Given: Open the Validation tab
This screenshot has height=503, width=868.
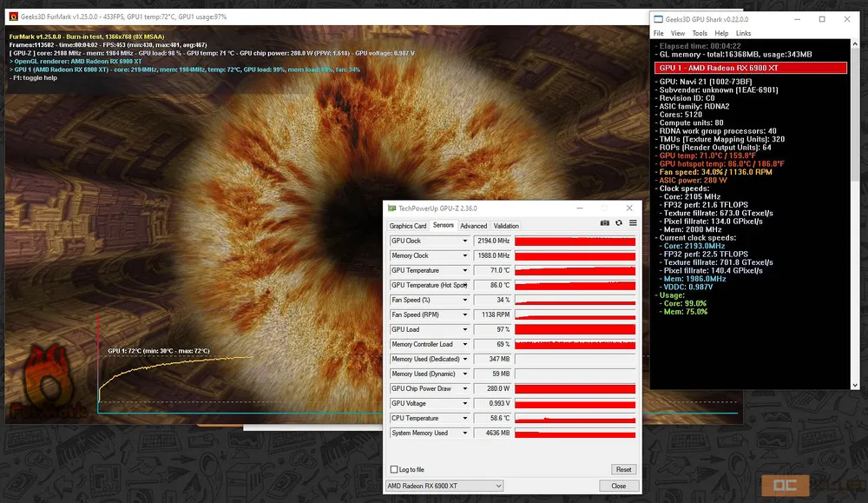Looking at the screenshot, I should point(506,226).
